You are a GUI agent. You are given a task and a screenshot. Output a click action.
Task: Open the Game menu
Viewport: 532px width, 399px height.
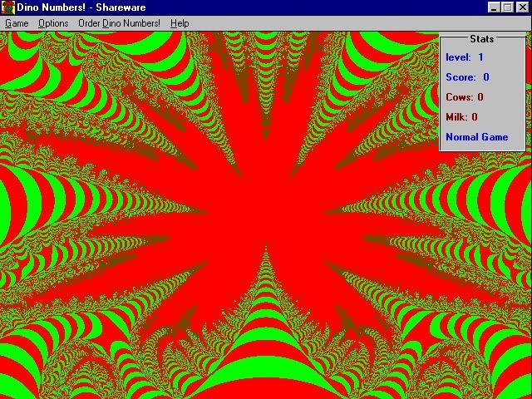click(x=17, y=23)
